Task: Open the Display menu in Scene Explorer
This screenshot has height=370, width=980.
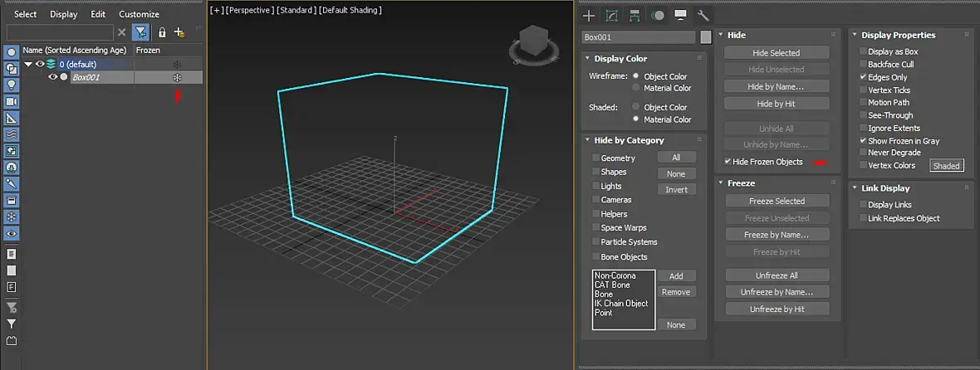Action: point(64,14)
